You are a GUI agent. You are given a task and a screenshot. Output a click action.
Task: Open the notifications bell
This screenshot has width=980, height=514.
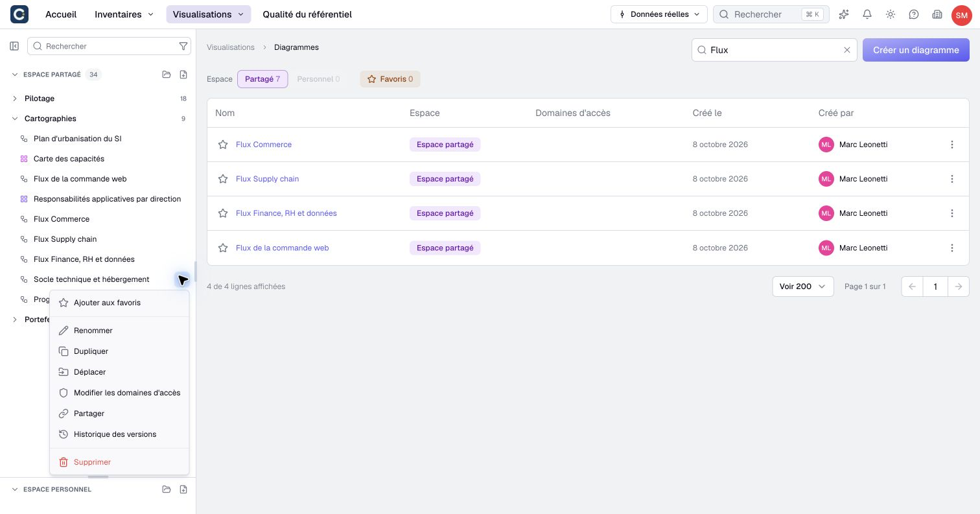(x=867, y=14)
